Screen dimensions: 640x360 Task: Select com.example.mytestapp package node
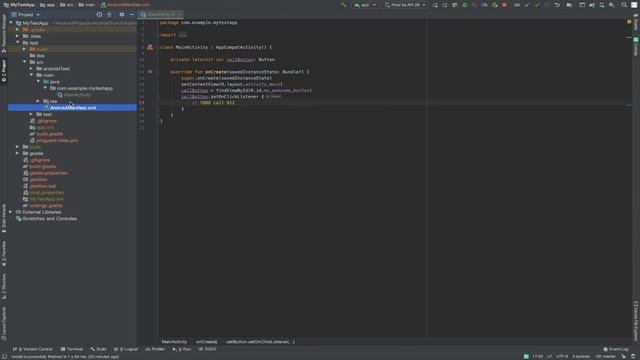[81, 88]
